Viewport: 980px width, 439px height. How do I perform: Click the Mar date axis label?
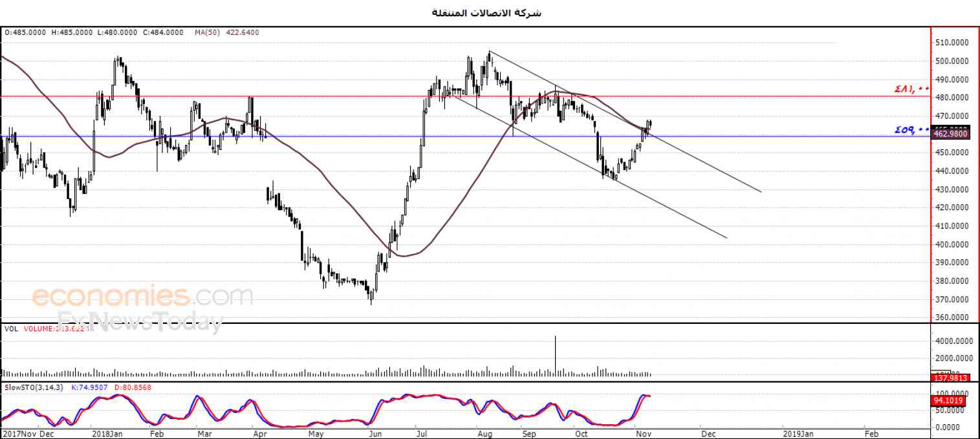(204, 434)
